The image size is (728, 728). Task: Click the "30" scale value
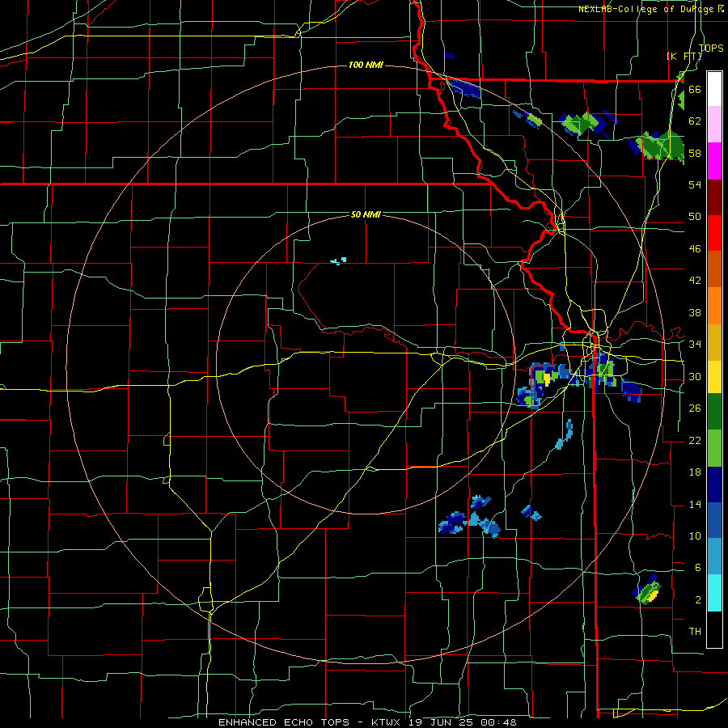695,376
